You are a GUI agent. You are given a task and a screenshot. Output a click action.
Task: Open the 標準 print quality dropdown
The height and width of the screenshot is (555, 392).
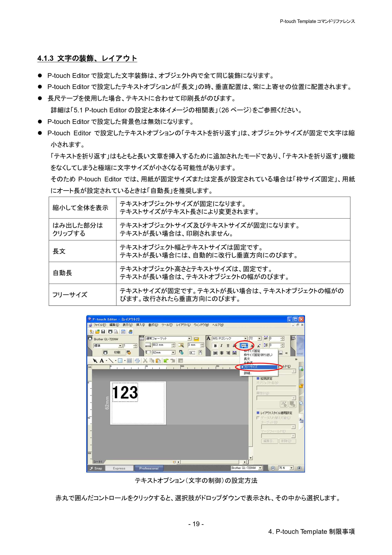120,346
